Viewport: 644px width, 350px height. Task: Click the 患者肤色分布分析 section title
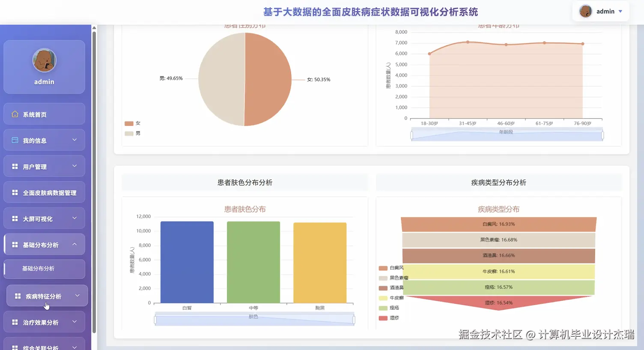pos(245,182)
